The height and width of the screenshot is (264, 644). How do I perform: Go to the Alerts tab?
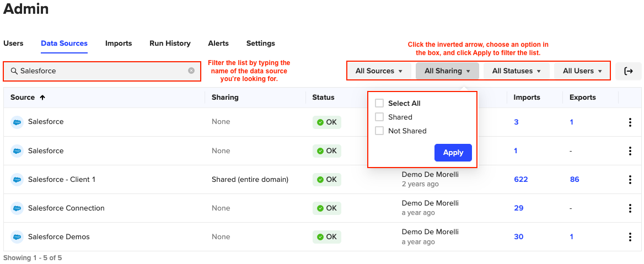click(218, 44)
